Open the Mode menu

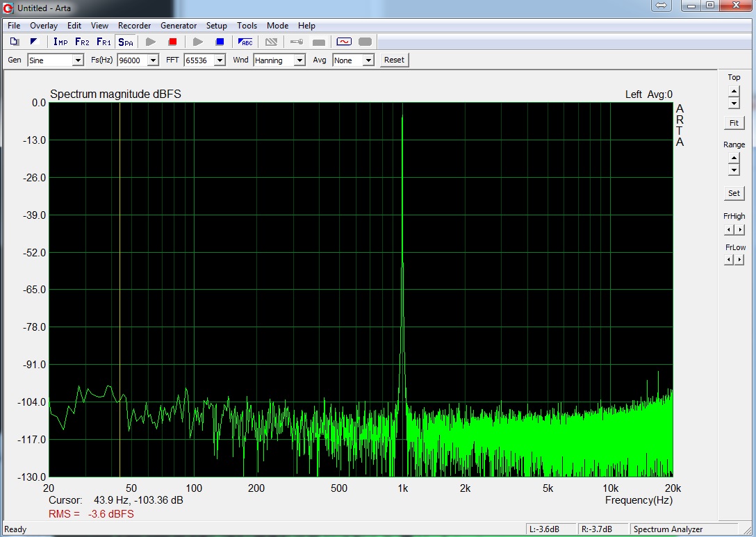click(278, 26)
